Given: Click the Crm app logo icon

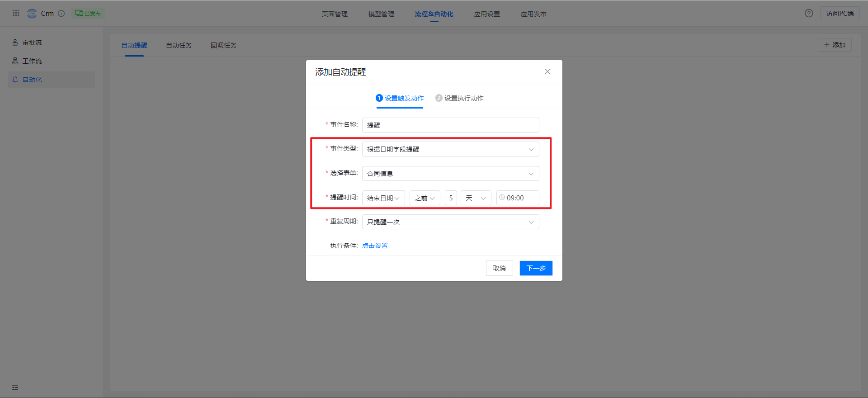Looking at the screenshot, I should click(x=32, y=13).
